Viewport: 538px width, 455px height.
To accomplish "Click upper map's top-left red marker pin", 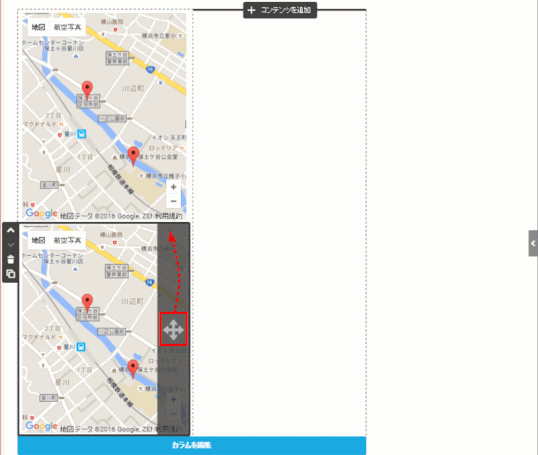I will [87, 90].
